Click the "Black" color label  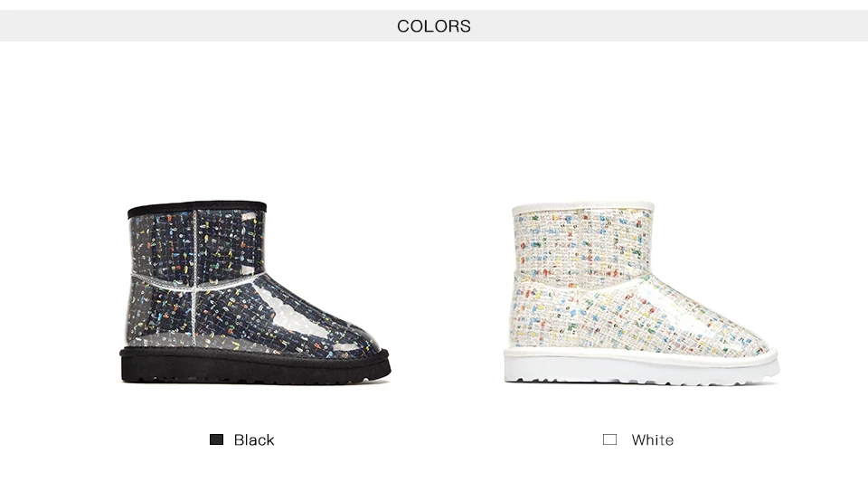[x=254, y=439]
